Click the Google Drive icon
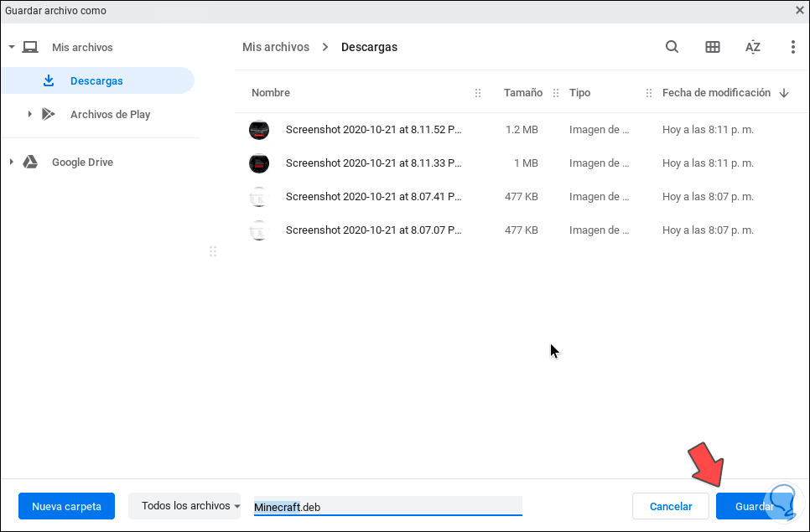 pyautogui.click(x=29, y=162)
